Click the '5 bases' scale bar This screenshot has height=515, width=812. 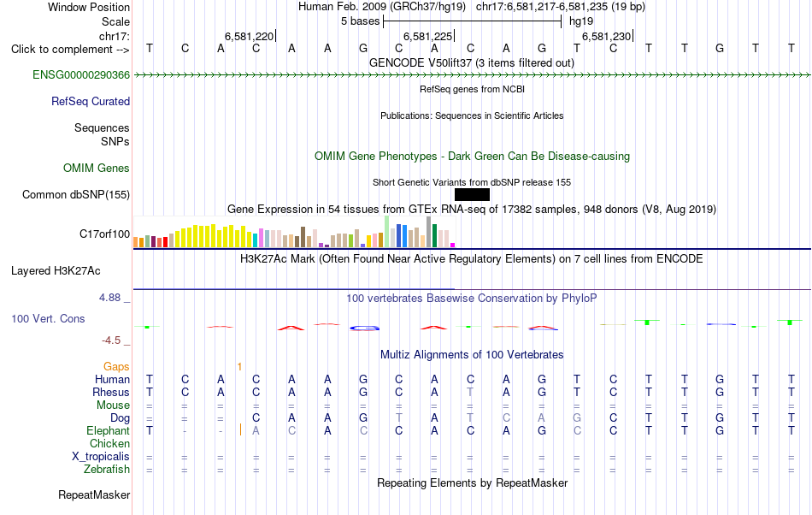tap(472, 21)
